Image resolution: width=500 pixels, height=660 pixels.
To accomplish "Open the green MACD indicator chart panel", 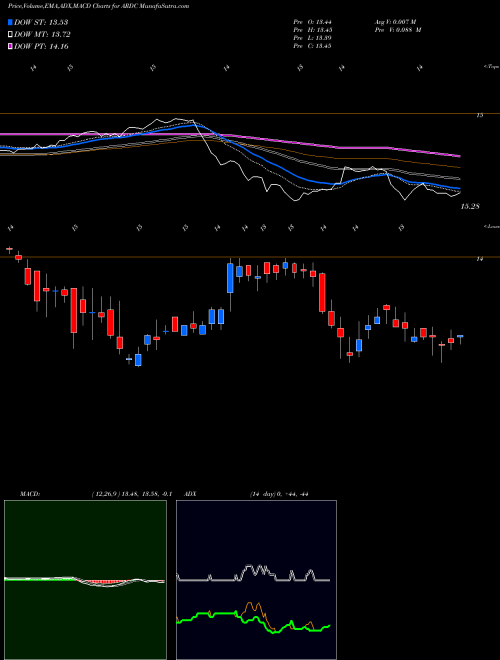I will [85, 580].
